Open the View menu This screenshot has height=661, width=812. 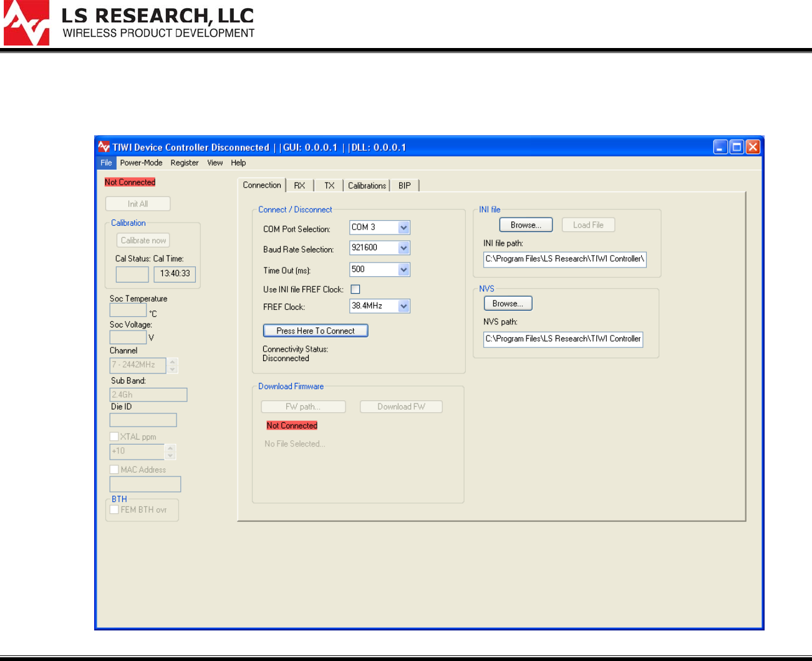pos(215,163)
